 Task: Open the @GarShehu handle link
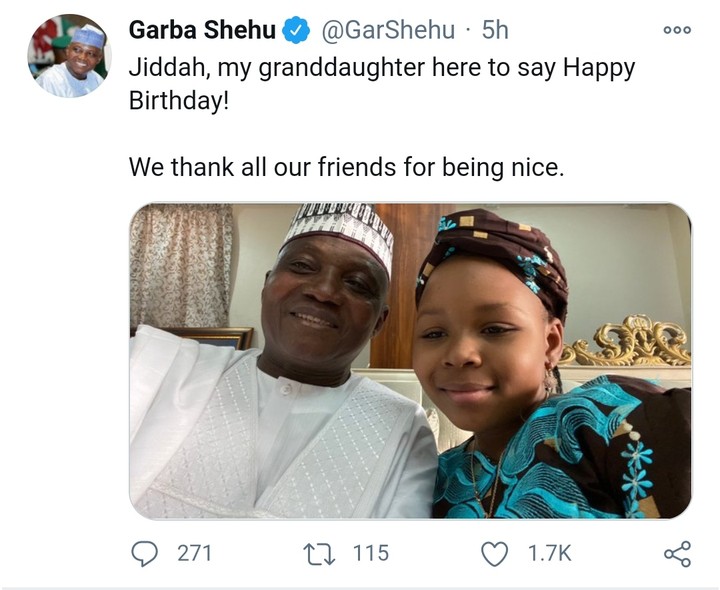387,31
